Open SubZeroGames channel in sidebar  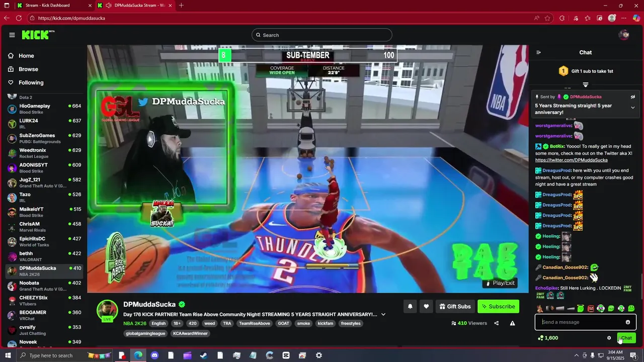point(44,138)
